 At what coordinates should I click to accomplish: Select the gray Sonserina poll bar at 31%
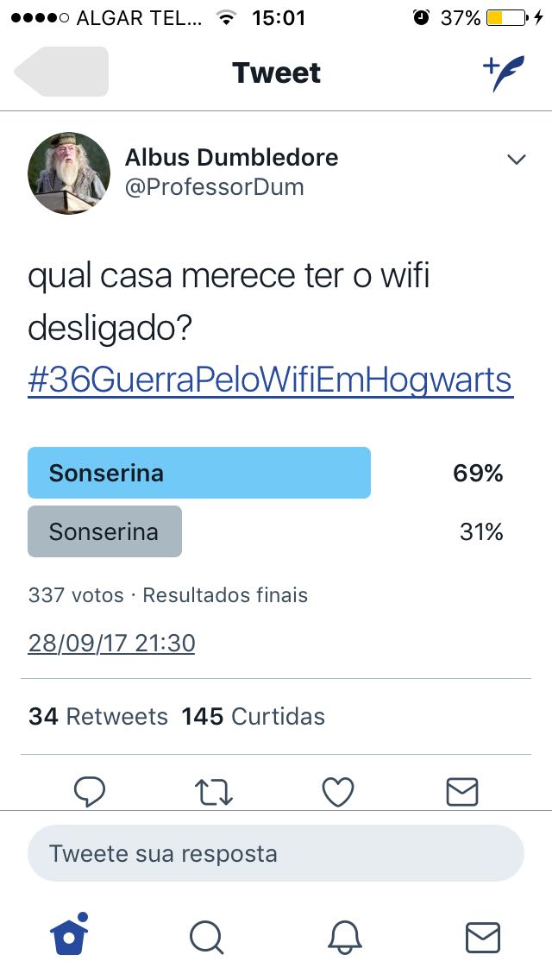(x=104, y=531)
